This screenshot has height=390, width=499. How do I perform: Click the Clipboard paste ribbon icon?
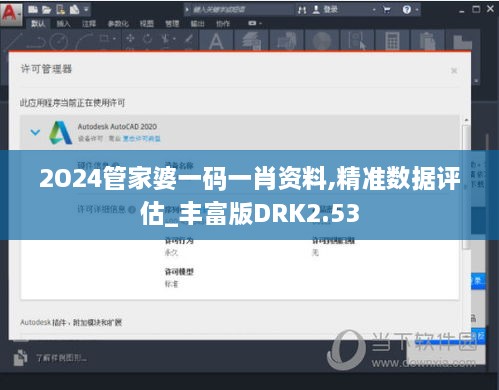click(x=428, y=41)
